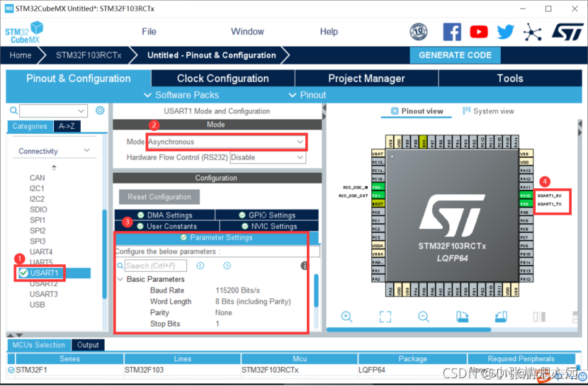Go to previous parameter search result
Viewport: 588px width, 386px height.
[200, 266]
